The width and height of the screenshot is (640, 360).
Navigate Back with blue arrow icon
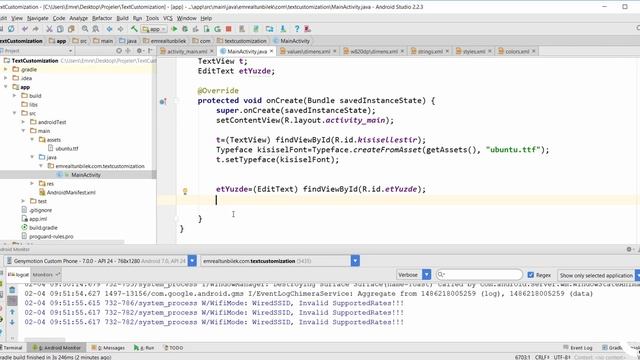(109, 29)
